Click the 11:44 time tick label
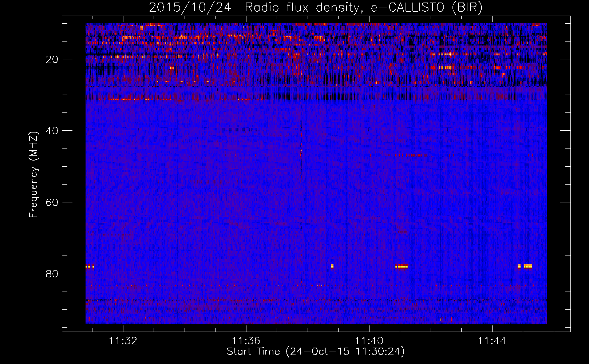This screenshot has width=589, height=364. [x=492, y=341]
